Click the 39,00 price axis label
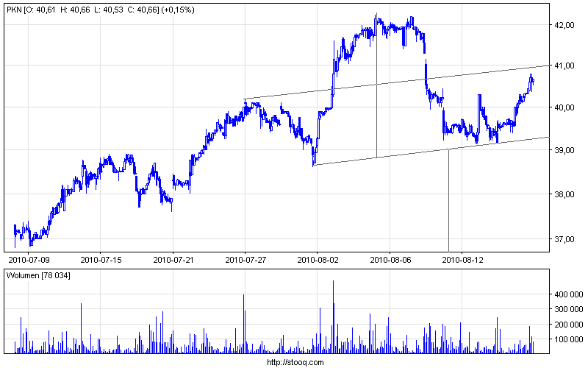The height and width of the screenshot is (368, 588). tap(564, 150)
